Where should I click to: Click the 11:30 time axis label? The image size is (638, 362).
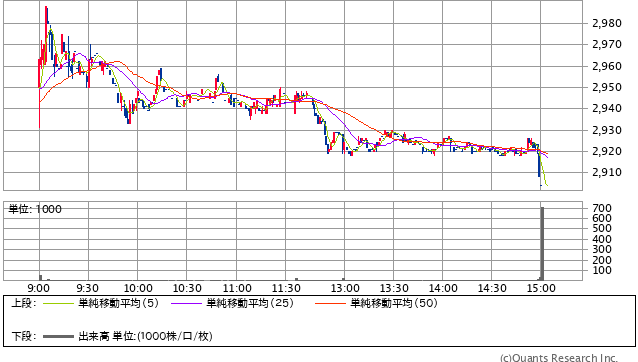coord(286,288)
